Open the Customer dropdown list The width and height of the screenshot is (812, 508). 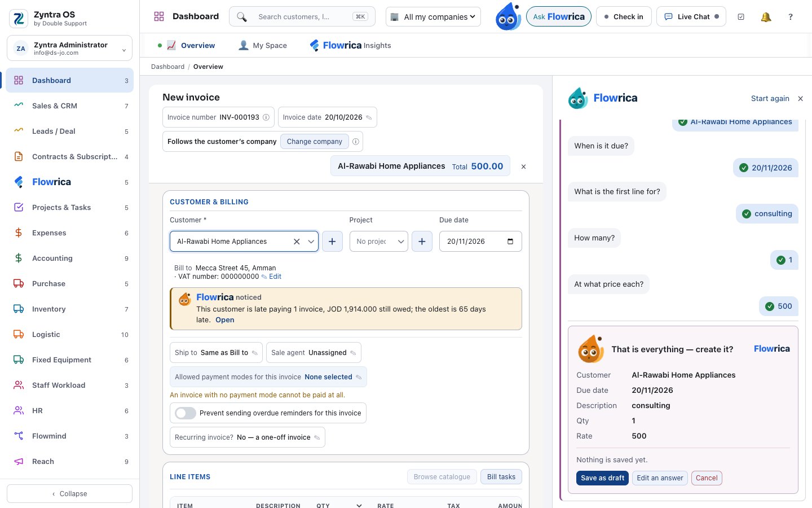[311, 242]
